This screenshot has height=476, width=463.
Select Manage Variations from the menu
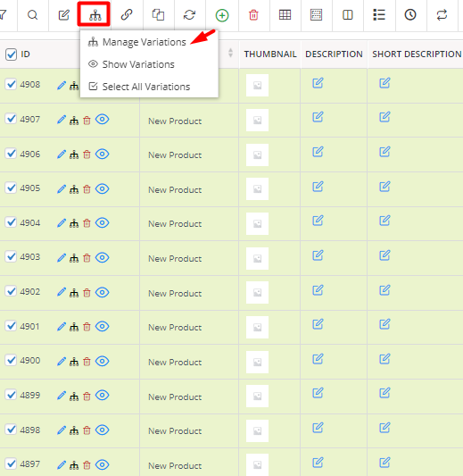tap(144, 42)
